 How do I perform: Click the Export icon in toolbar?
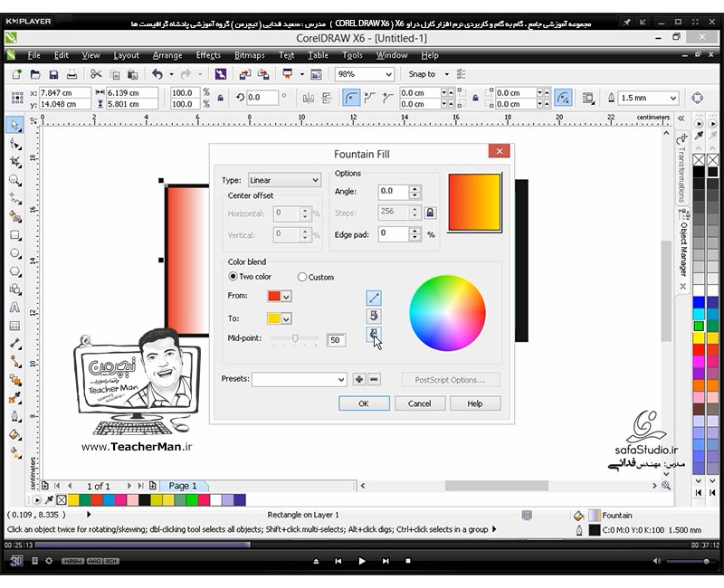[263, 74]
